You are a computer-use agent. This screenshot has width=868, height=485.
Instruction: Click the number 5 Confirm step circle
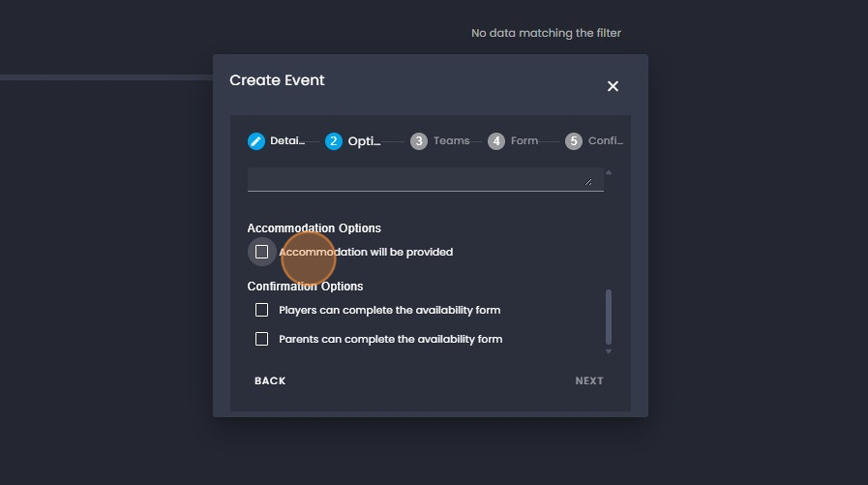[573, 141]
